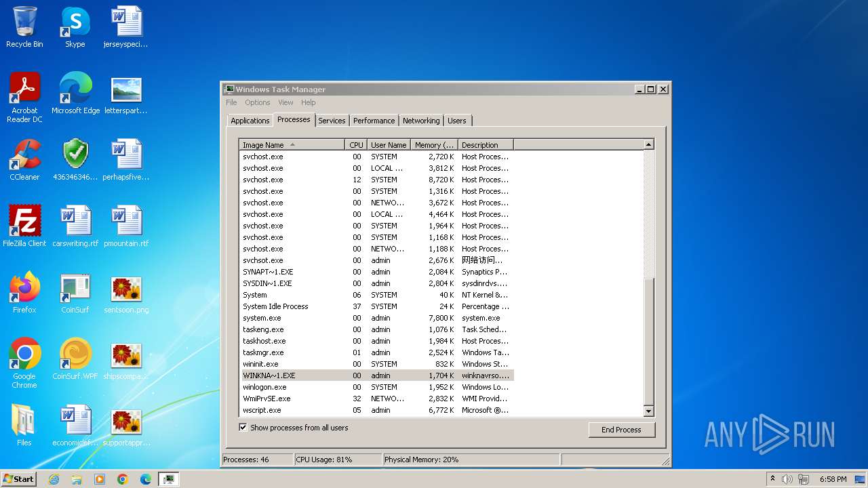Image resolution: width=868 pixels, height=488 pixels.
Task: Click Chrome icon in the taskbar
Action: (x=123, y=479)
